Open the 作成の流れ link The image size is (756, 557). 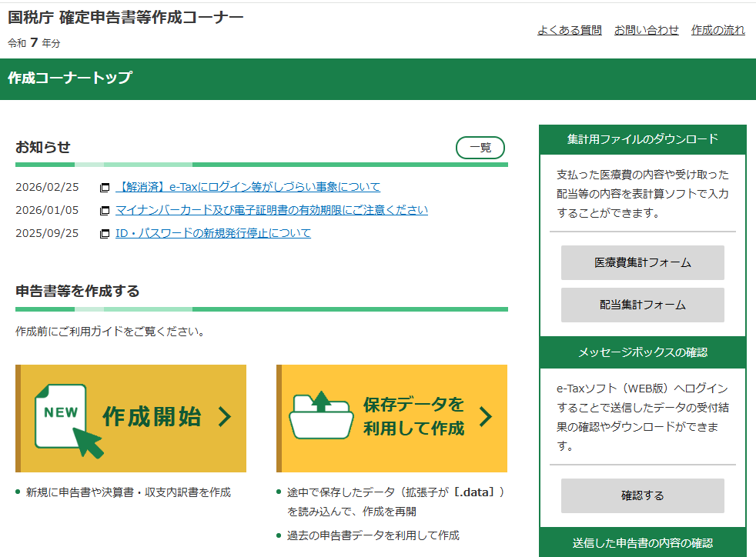(x=718, y=29)
